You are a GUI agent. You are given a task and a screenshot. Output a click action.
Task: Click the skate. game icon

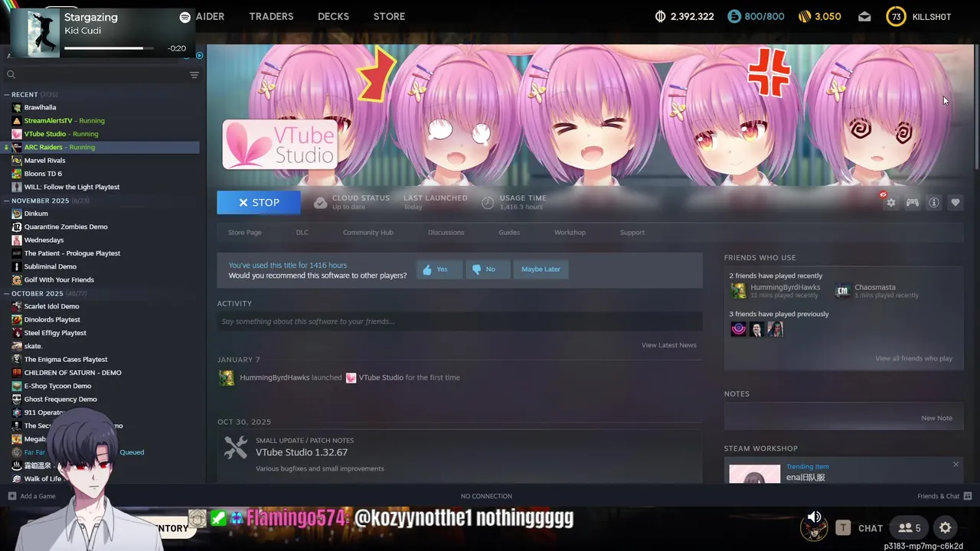pyautogui.click(x=17, y=346)
